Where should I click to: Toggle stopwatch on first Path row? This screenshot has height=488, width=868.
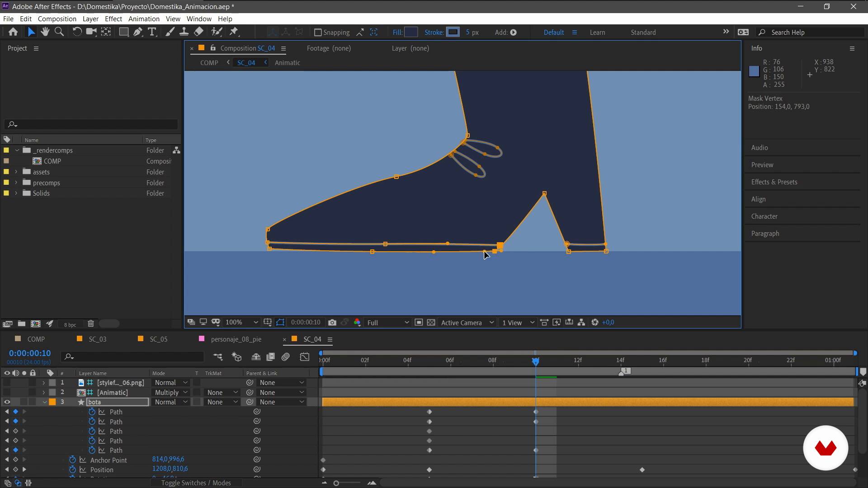(92, 412)
